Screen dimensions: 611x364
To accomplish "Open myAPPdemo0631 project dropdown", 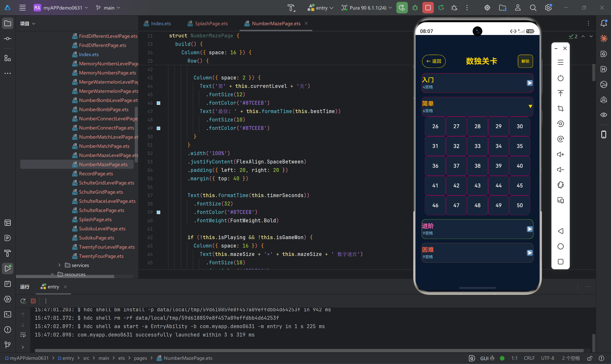I will pyautogui.click(x=61, y=8).
